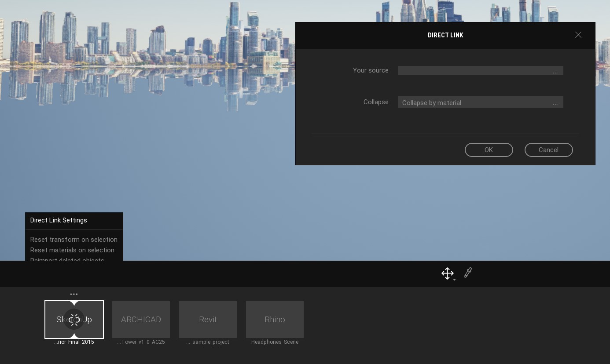Select the Rhino Headphones_Scene thumbnail
This screenshot has width=610, height=364.
(275, 320)
